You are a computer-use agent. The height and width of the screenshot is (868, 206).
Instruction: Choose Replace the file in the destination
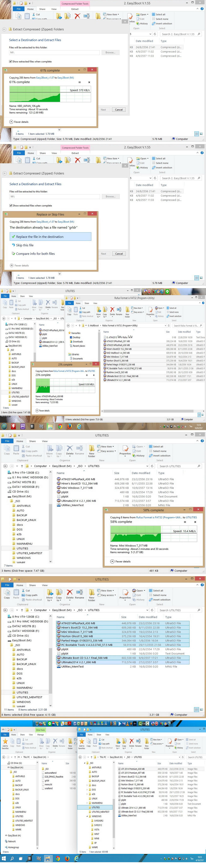(x=50, y=237)
